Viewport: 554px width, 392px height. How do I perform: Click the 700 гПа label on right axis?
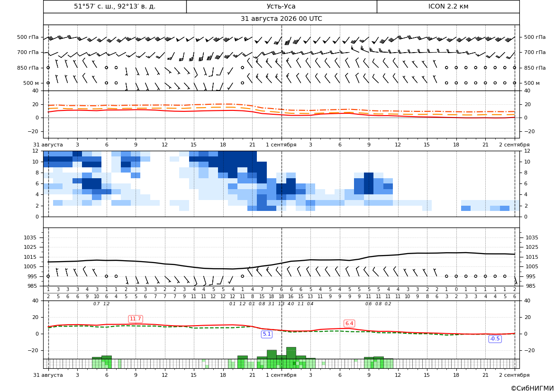(535, 52)
